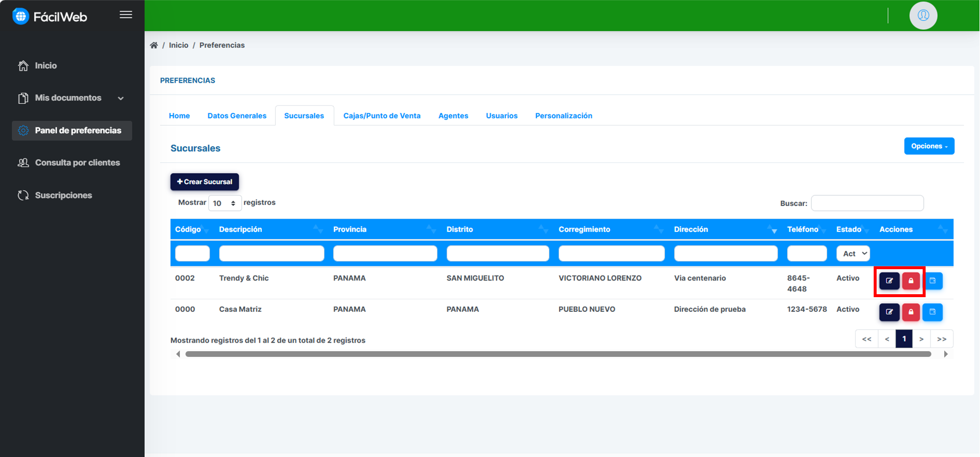Focus the Código filter field
Viewport: 980px width, 457px height.
pyautogui.click(x=193, y=254)
